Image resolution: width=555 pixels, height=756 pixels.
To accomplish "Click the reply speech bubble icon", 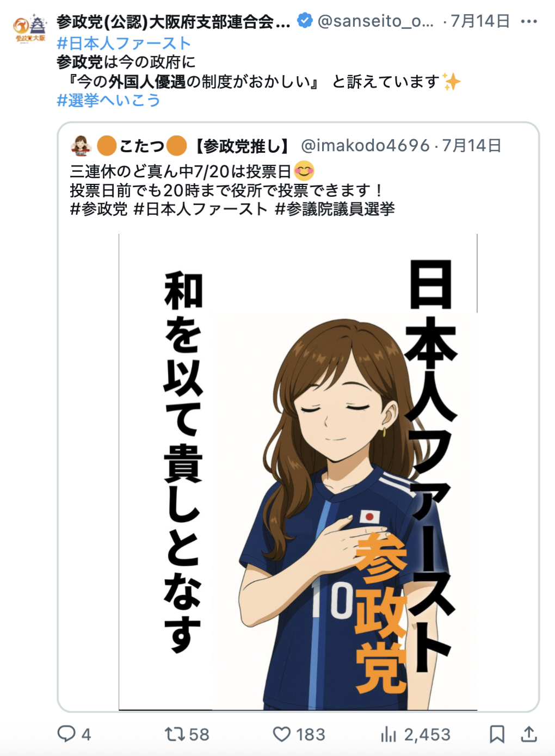I will click(x=66, y=734).
